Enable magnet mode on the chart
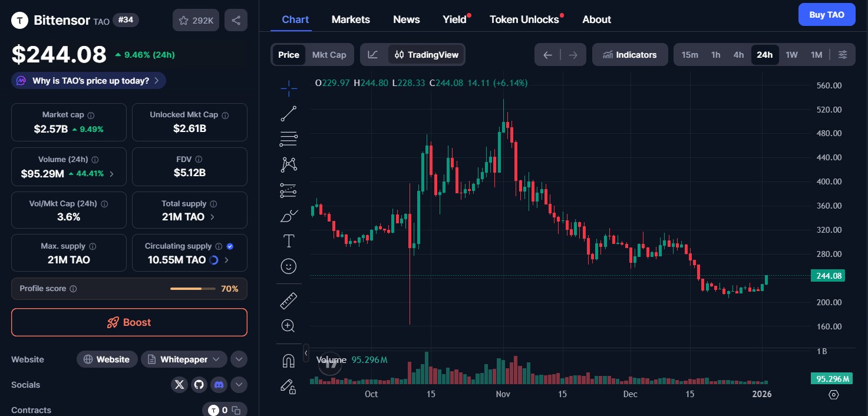Screen dimensions: 868x416 [289, 360]
